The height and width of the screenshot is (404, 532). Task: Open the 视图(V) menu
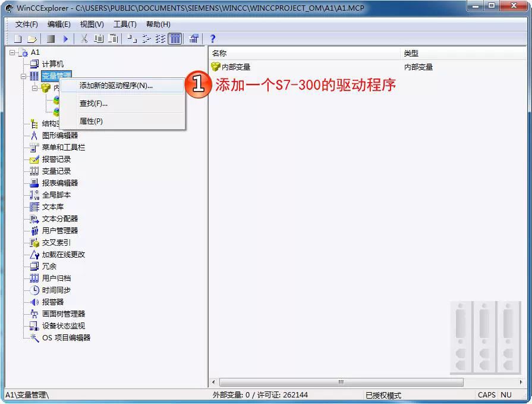pyautogui.click(x=92, y=24)
